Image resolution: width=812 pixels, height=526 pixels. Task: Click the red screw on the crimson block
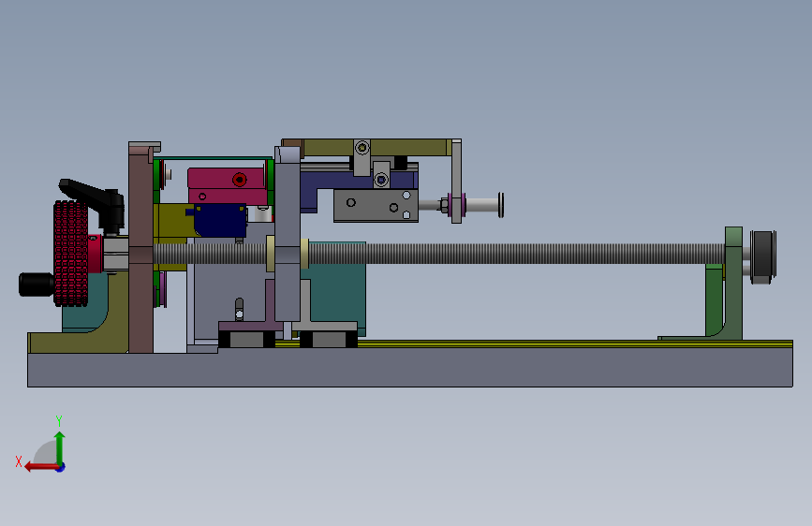(x=239, y=180)
